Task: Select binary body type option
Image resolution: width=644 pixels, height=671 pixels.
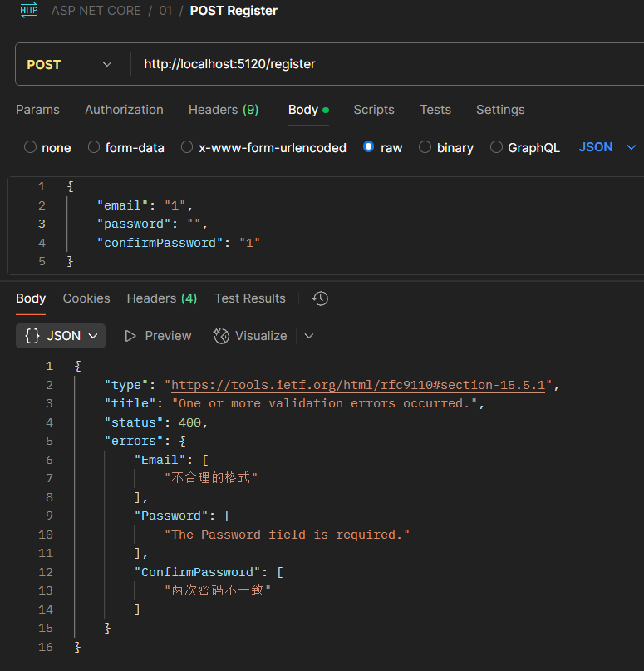Action: [x=425, y=147]
